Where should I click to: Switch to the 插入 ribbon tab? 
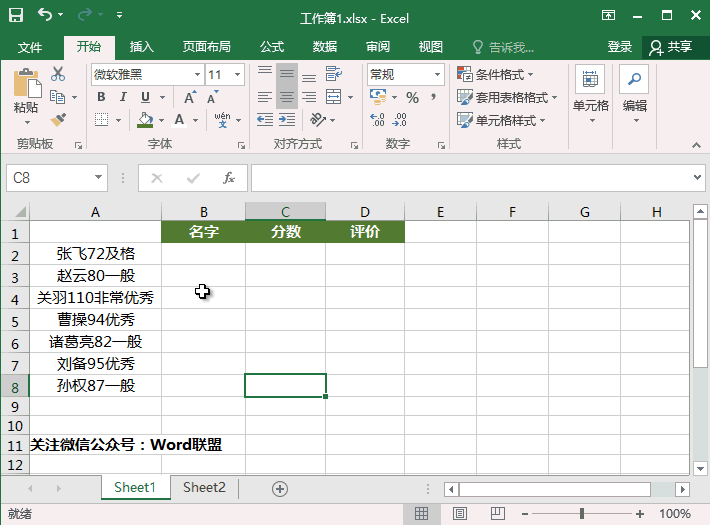pyautogui.click(x=142, y=47)
